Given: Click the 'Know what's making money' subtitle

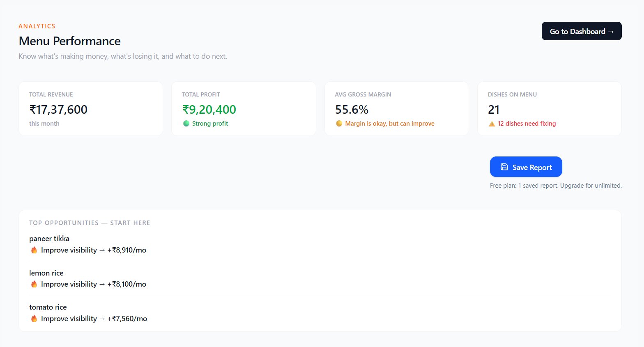Looking at the screenshot, I should [123, 56].
